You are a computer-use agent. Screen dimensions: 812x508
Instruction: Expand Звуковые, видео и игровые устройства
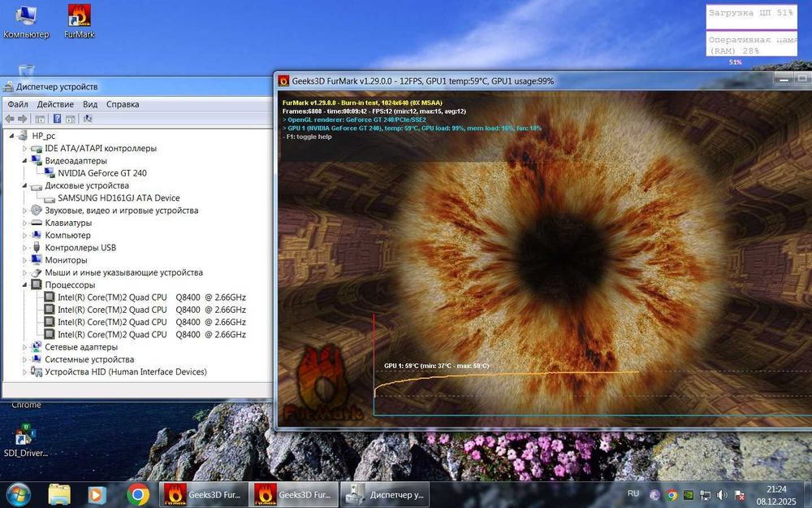click(x=24, y=211)
